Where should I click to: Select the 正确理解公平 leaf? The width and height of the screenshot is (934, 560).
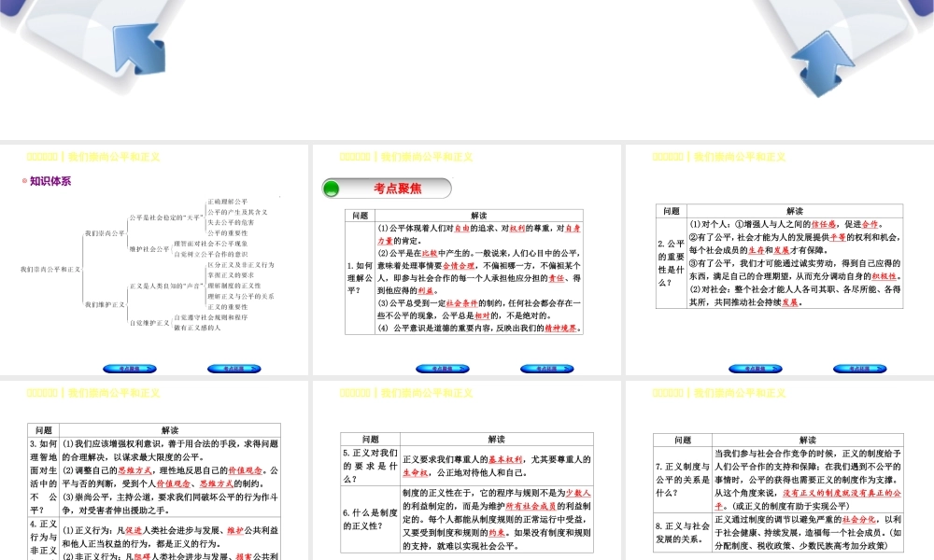(228, 202)
